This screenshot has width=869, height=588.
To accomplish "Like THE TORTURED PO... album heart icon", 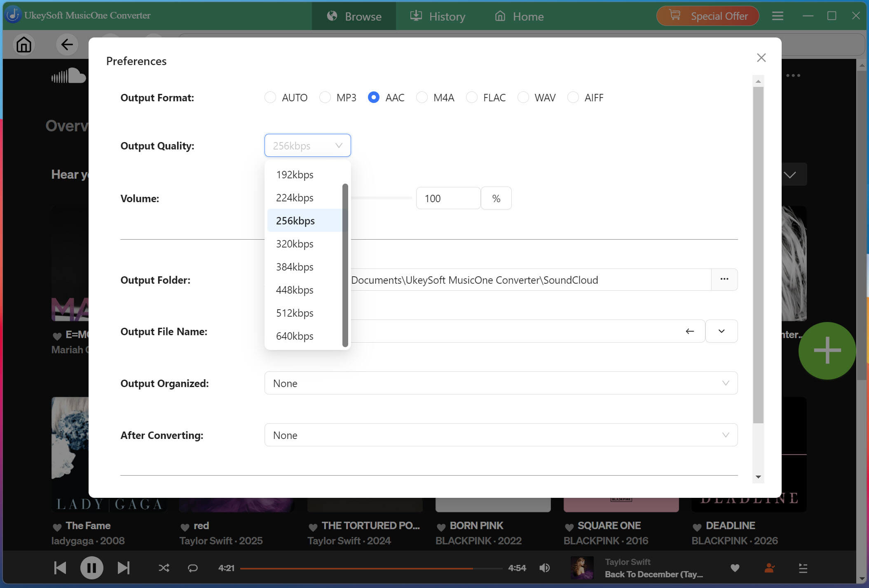I will pyautogui.click(x=313, y=527).
